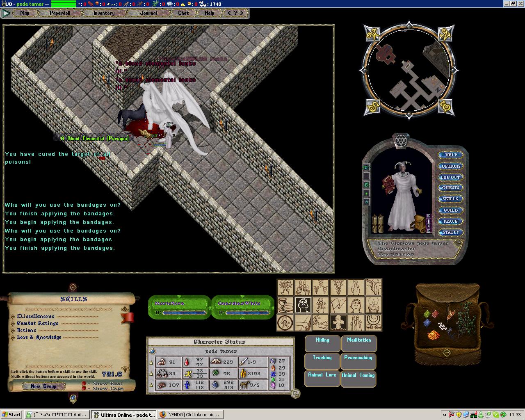This screenshot has width=525, height=420.
Task: Click the resize icon on Character Status
Action: tap(295, 394)
